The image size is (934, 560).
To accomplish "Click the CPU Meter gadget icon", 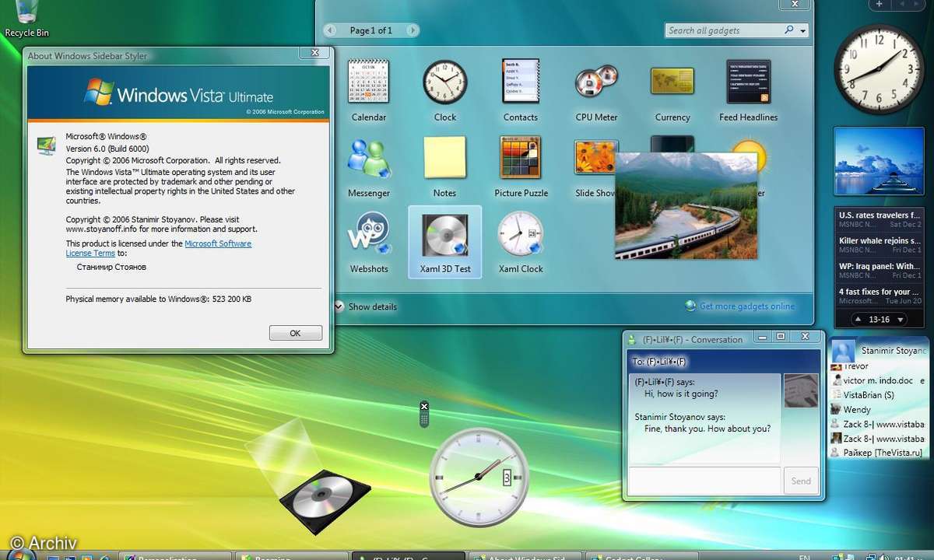I will pyautogui.click(x=596, y=82).
